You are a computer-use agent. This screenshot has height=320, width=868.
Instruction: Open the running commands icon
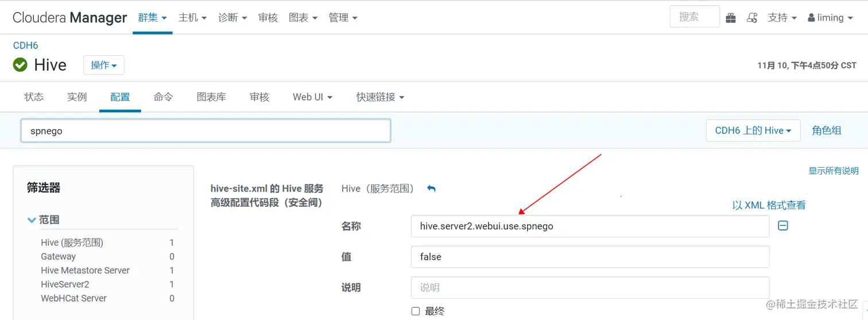[x=751, y=18]
